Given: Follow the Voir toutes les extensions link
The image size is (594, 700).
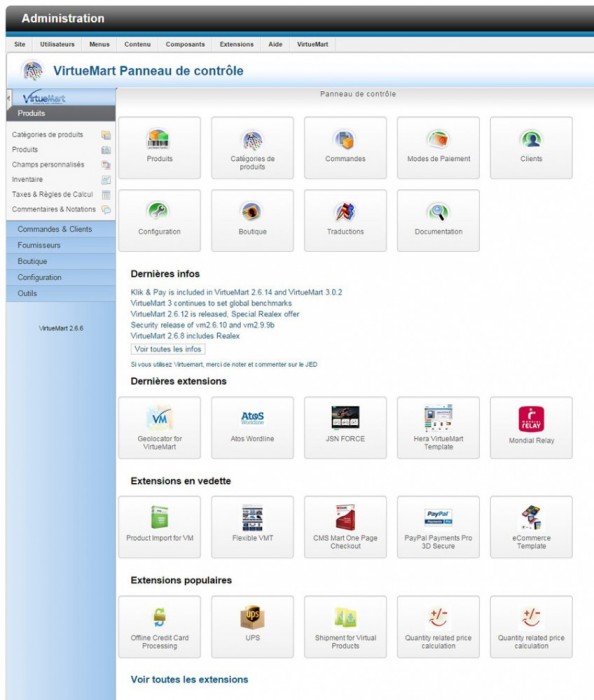Looking at the screenshot, I should [x=189, y=679].
